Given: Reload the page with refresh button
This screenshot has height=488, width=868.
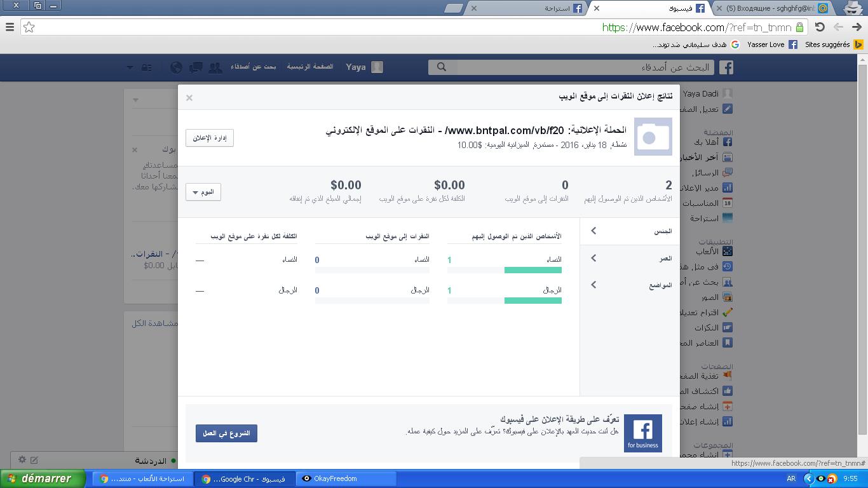Looking at the screenshot, I should coord(820,27).
